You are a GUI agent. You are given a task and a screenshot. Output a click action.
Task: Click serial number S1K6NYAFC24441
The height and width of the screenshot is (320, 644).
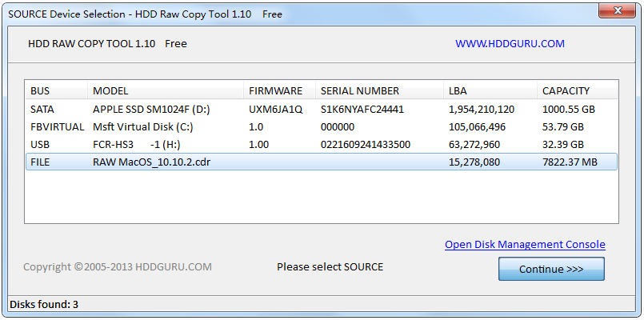(362, 110)
